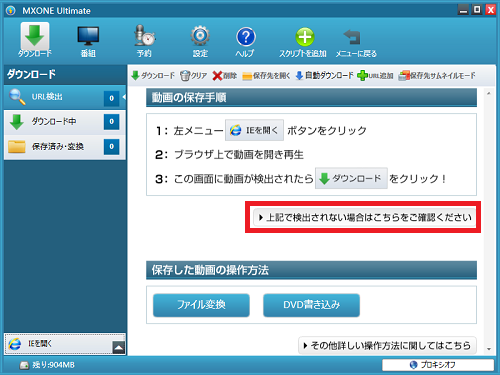The image size is (500, 375).
Task: Select the 保存済み・変換 sidebar tab
Action: pos(65,147)
